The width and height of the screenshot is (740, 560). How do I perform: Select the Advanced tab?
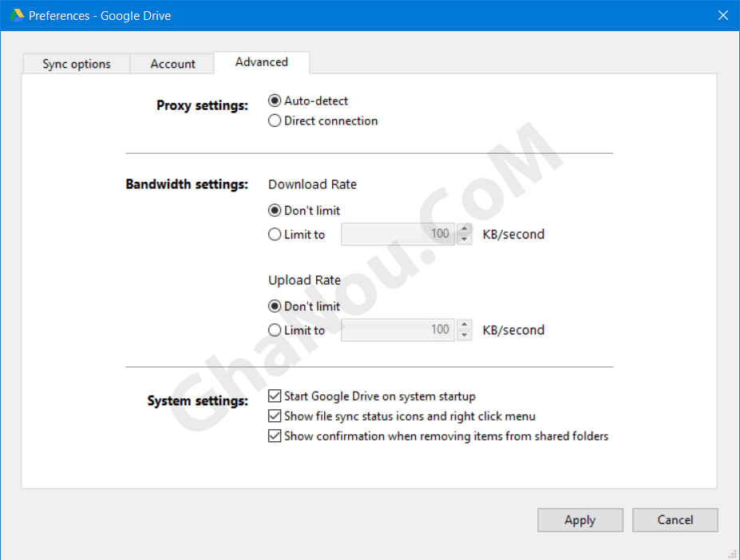pyautogui.click(x=262, y=62)
